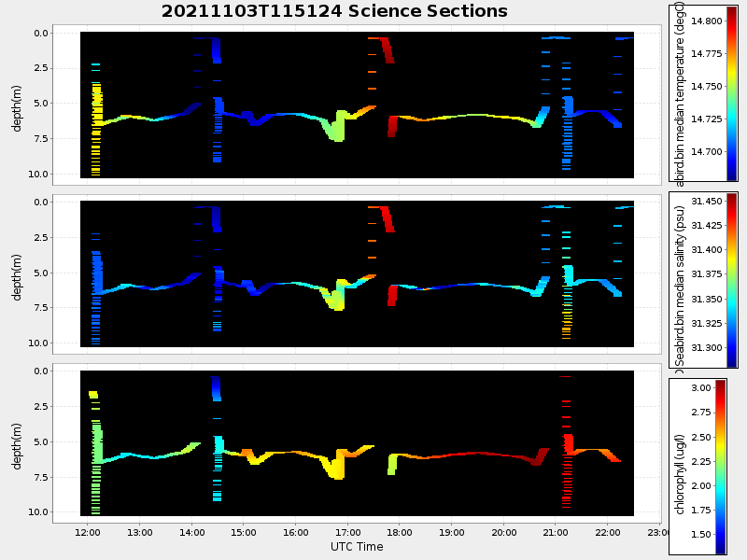The image size is (747, 560).
Task: Click the 31.375 salinity colorbar tick
Action: 707,274
